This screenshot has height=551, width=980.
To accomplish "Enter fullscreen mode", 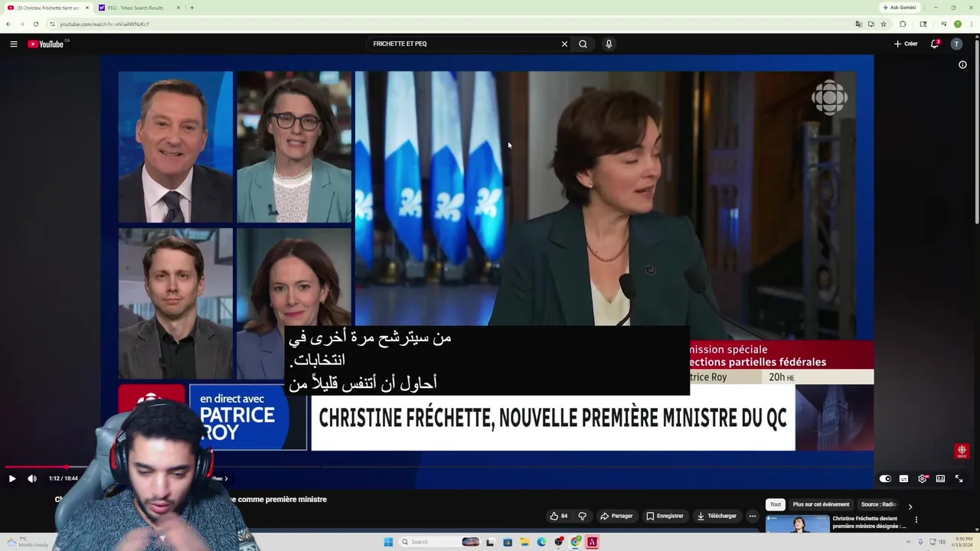I will coord(959,478).
